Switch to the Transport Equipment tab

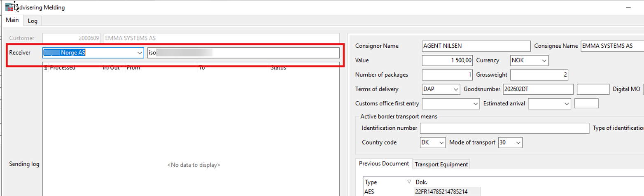(441, 164)
